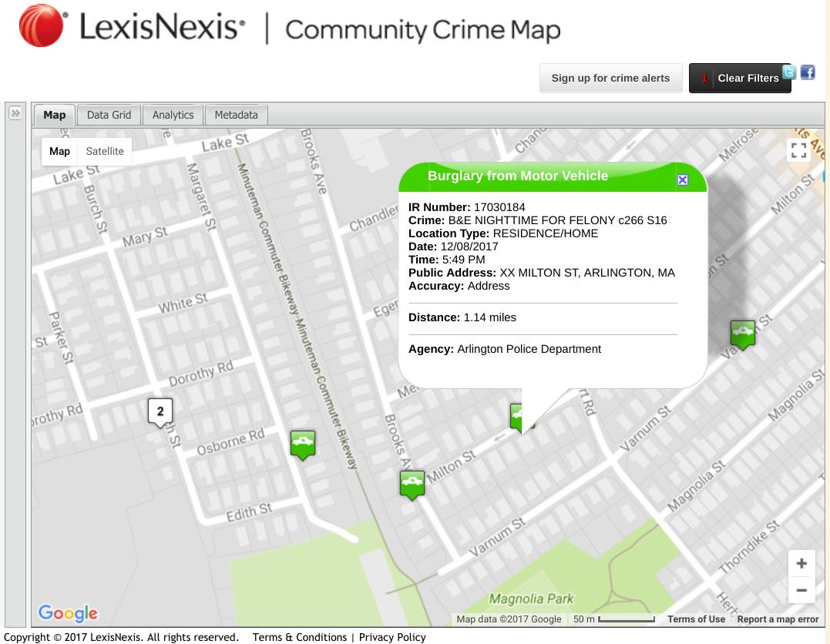The height and width of the screenshot is (644, 830).
Task: Open the Terms & Conditions link
Action: coord(300,637)
